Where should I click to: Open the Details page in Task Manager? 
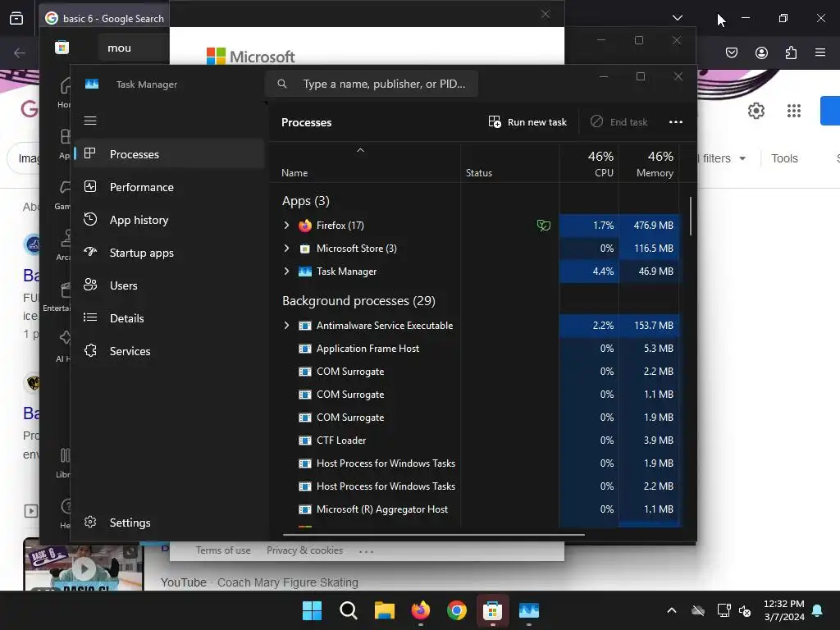pyautogui.click(x=169, y=318)
